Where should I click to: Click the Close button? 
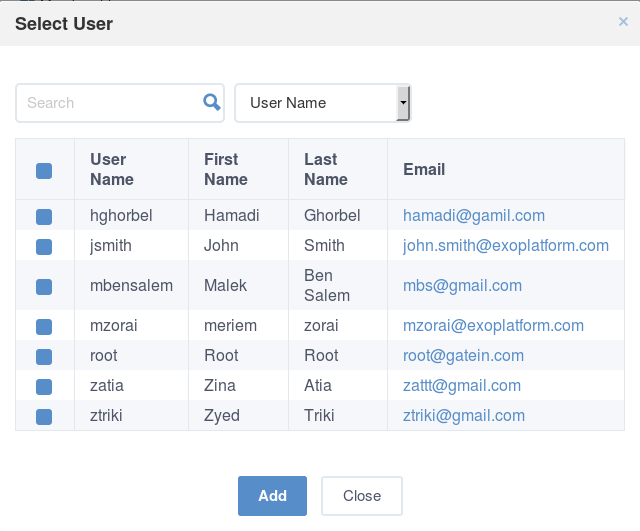[x=362, y=495]
